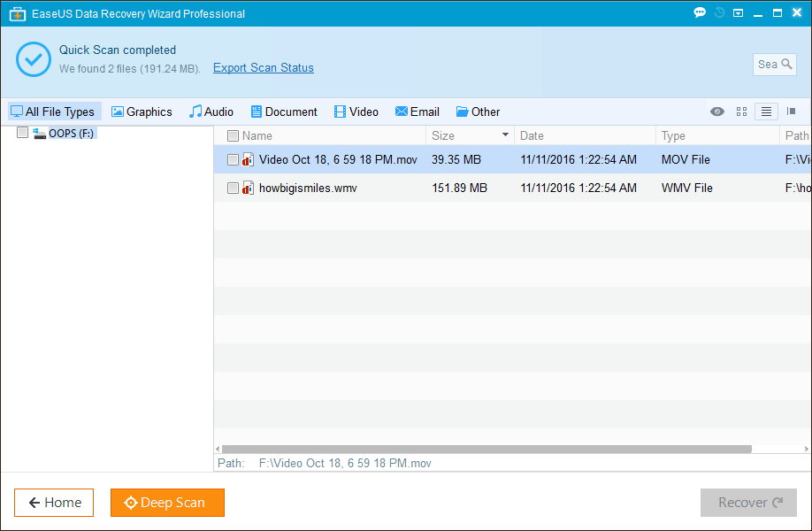The height and width of the screenshot is (531, 812).
Task: Click the horizontal scrollbar thumb
Action: click(486, 450)
